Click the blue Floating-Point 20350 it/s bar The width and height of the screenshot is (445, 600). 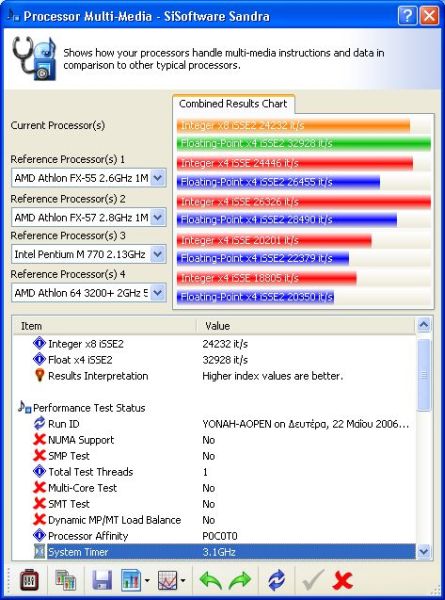click(255, 297)
